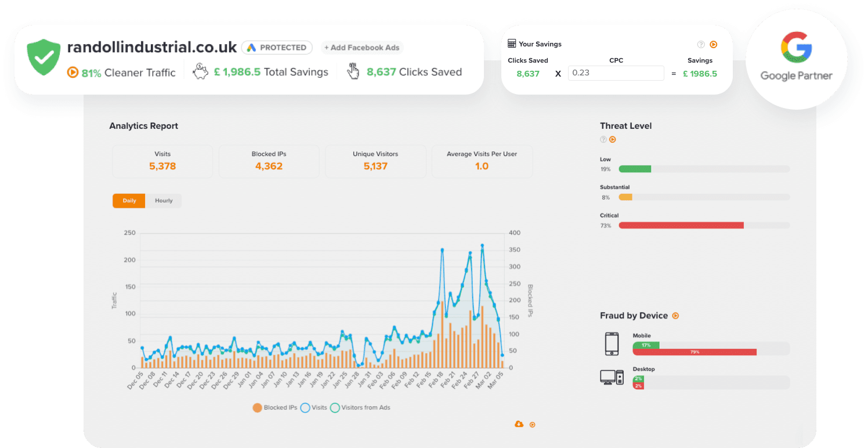Click the Dec 05 date label on chart axis
The image size is (868, 448).
pyautogui.click(x=135, y=381)
